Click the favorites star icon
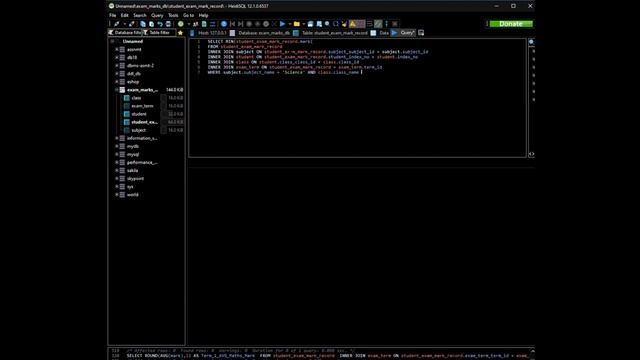 pos(180,33)
